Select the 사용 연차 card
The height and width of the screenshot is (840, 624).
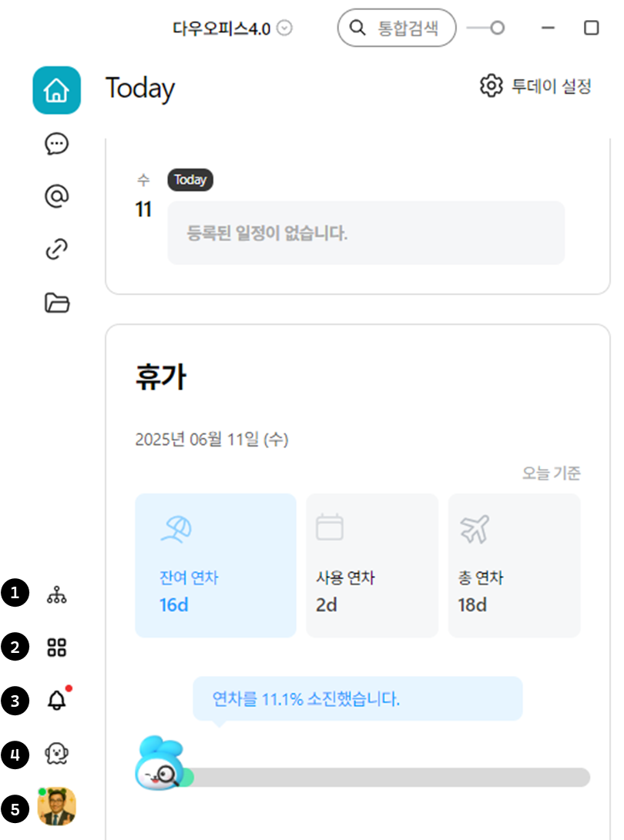pyautogui.click(x=372, y=565)
